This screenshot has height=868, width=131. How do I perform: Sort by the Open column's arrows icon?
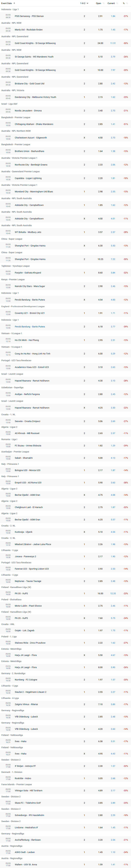coord(104,3)
